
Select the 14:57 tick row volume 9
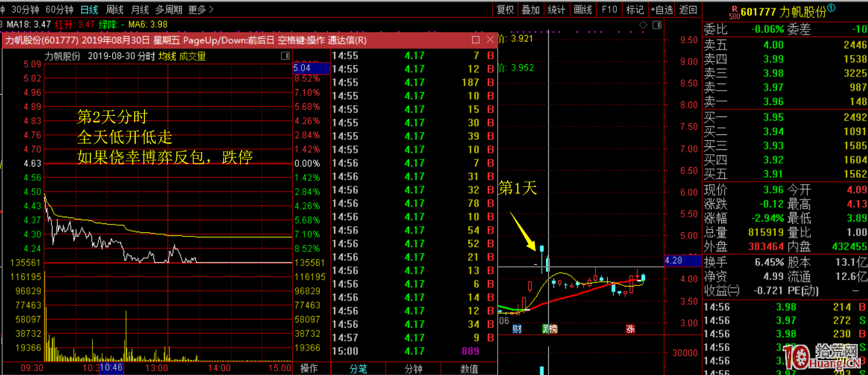413,338
